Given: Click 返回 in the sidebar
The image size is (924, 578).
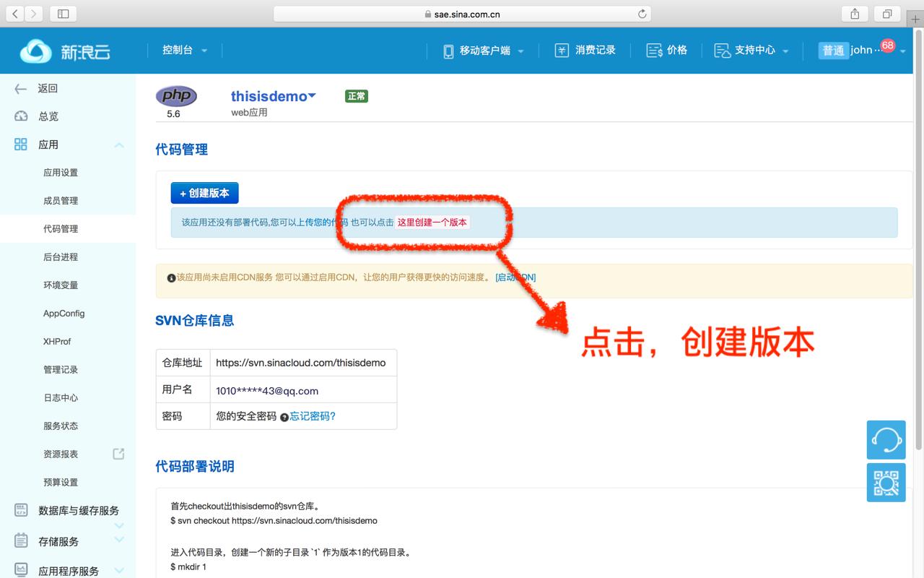Looking at the screenshot, I should [48, 88].
